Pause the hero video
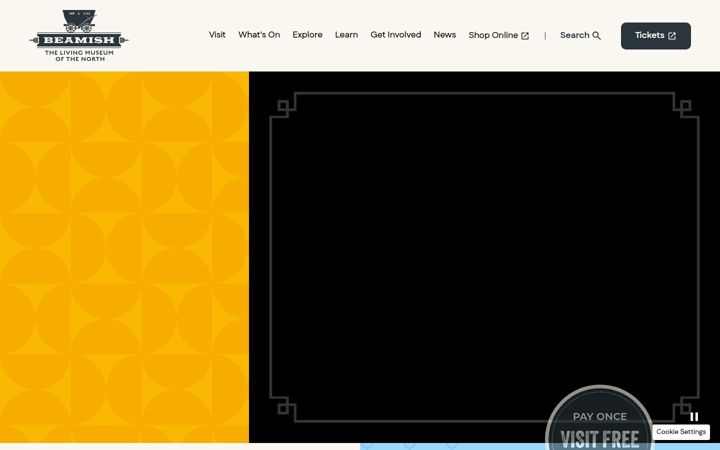The image size is (720, 450). pyautogui.click(x=694, y=416)
